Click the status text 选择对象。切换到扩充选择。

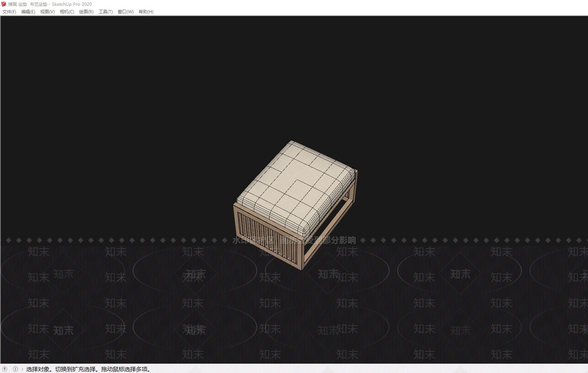coord(63,369)
